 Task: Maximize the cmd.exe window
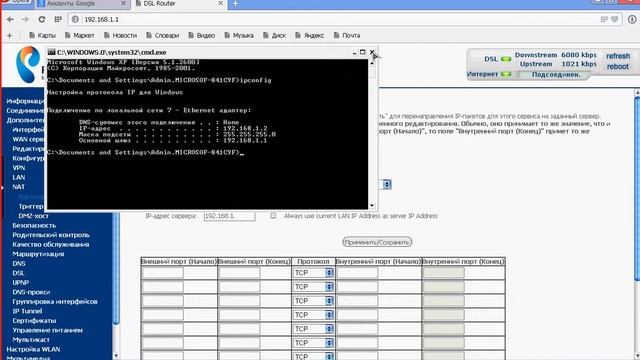point(362,52)
